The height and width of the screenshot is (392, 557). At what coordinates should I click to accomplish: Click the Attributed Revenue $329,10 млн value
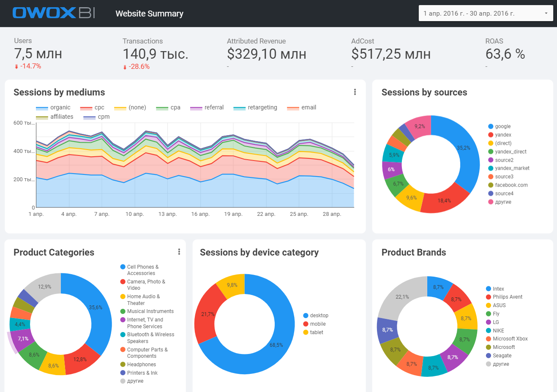click(266, 54)
